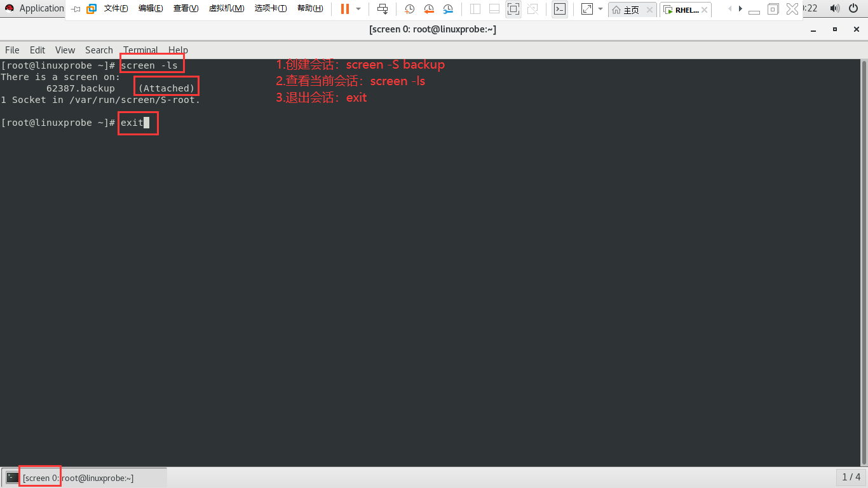Click the '1 Socket in /var/run/screen/S-root.' line
The image size is (868, 488).
pos(100,100)
